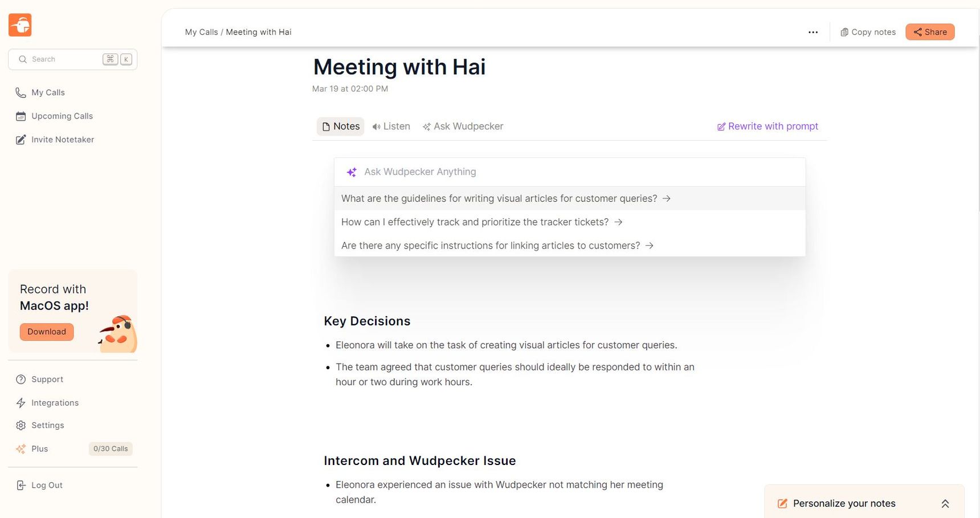Click the Share button
This screenshot has height=518, width=980.
[930, 32]
